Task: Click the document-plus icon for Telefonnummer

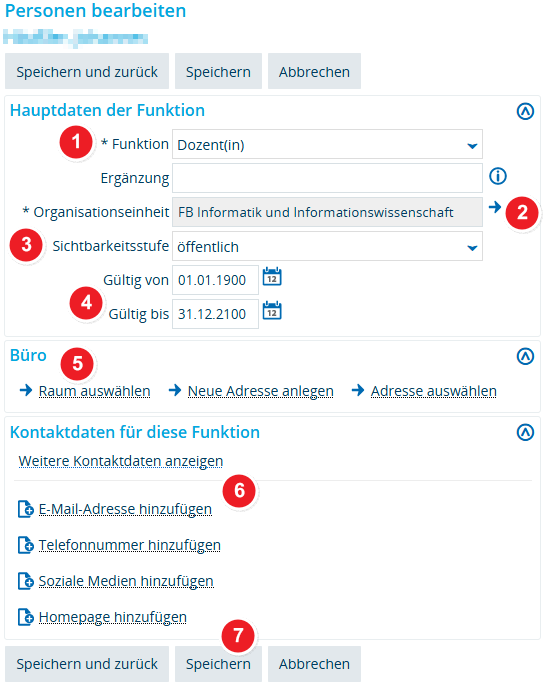Action: pyautogui.click(x=26, y=545)
